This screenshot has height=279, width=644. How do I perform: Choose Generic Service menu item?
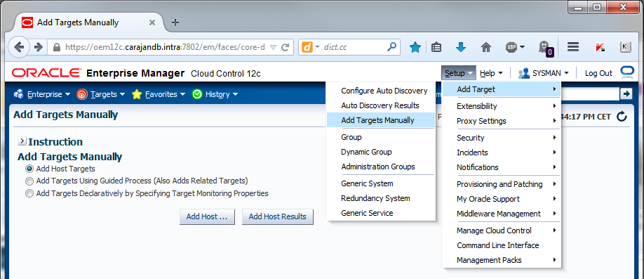[x=381, y=213]
